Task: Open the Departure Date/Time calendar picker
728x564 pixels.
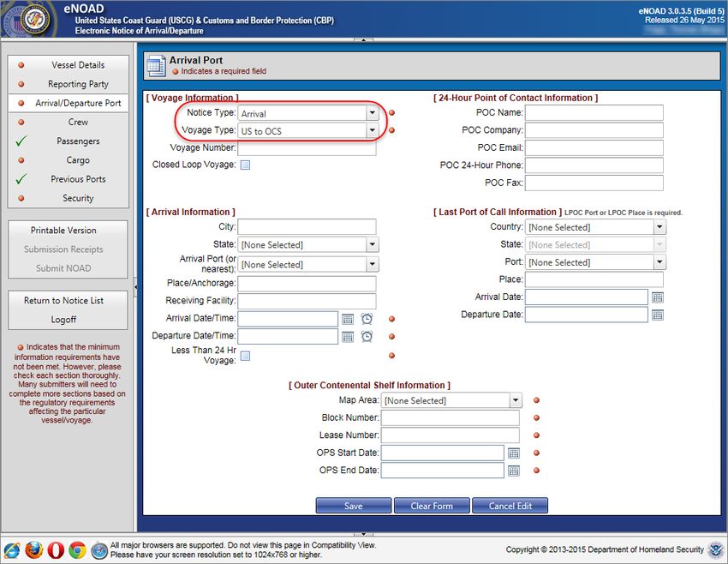Action: coord(348,337)
